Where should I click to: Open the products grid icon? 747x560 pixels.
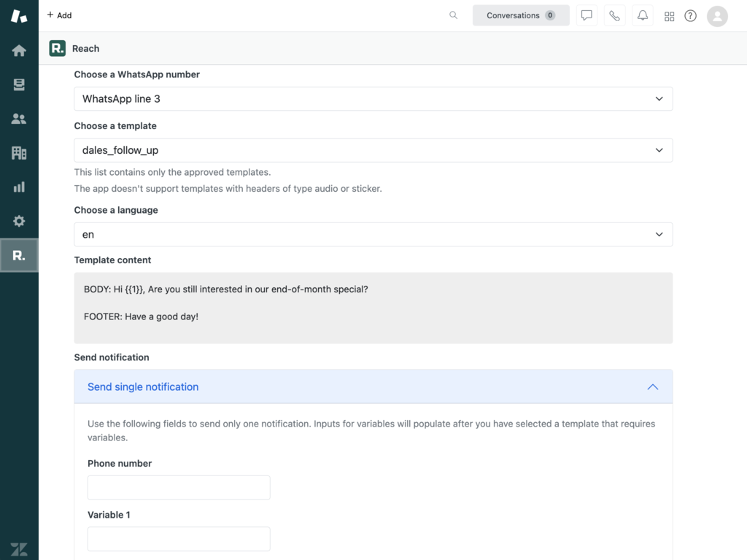point(669,16)
